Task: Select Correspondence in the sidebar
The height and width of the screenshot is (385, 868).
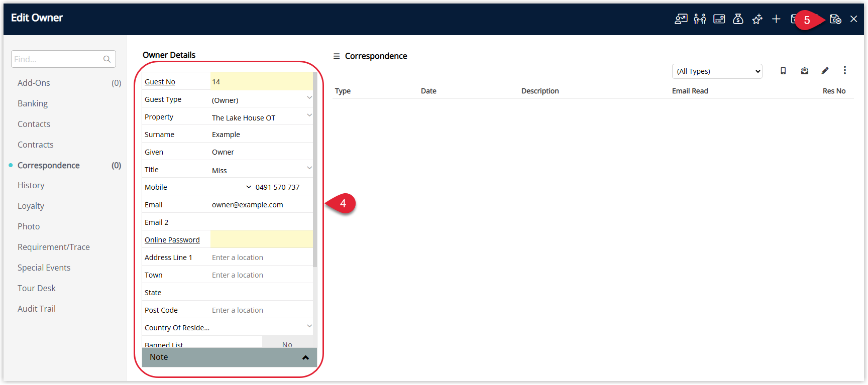Action: coord(48,165)
